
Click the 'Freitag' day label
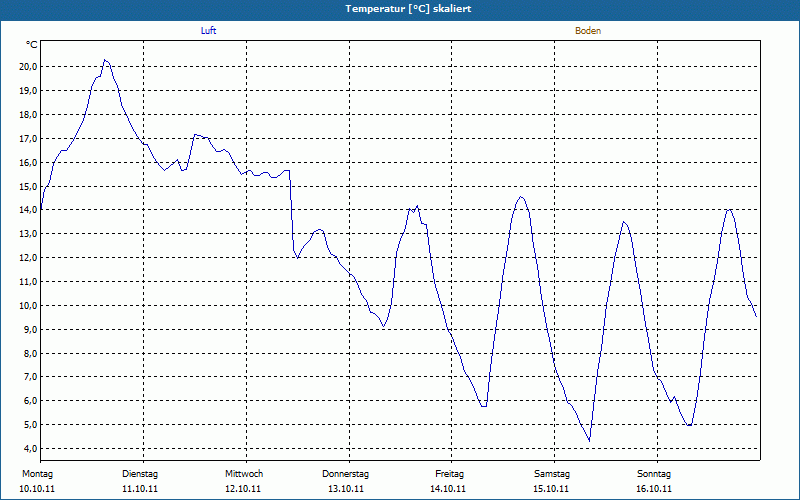[x=449, y=474]
